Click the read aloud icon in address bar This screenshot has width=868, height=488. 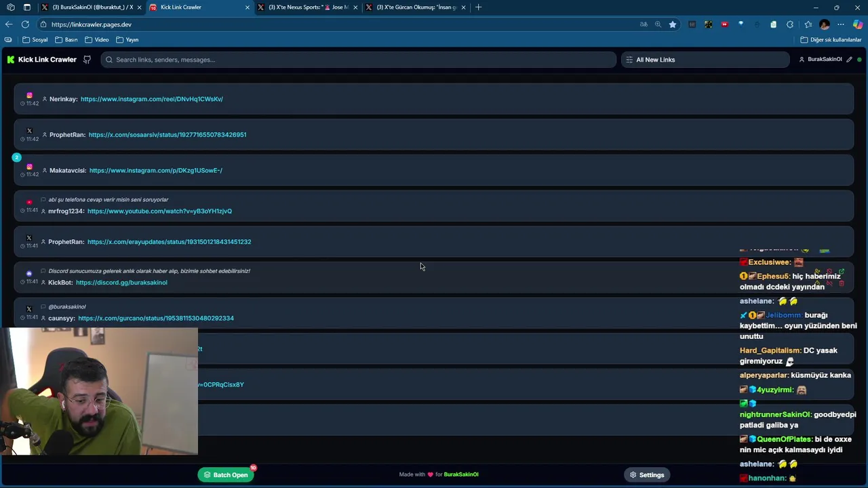[x=644, y=24]
